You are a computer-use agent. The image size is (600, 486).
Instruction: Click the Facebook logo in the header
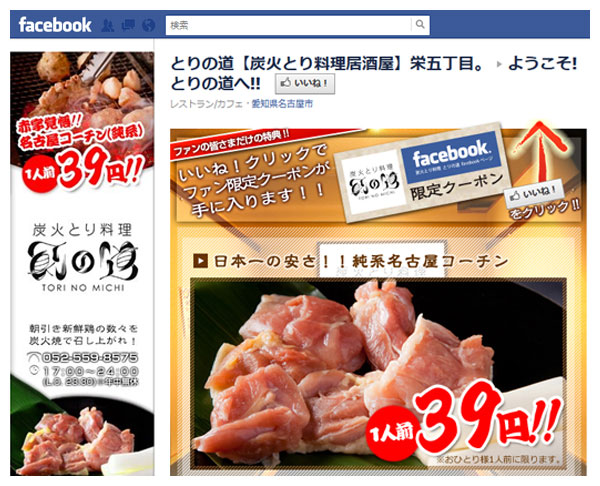(x=55, y=25)
